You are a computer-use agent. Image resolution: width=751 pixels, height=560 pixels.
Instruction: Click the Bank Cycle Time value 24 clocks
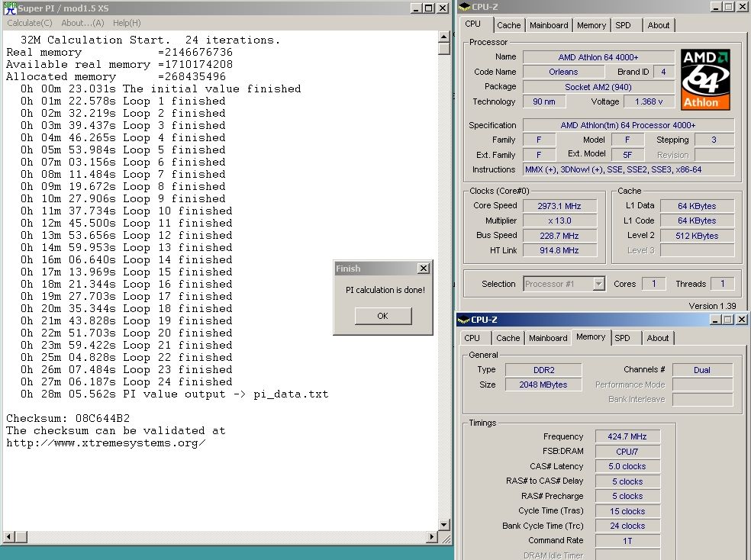627,526
